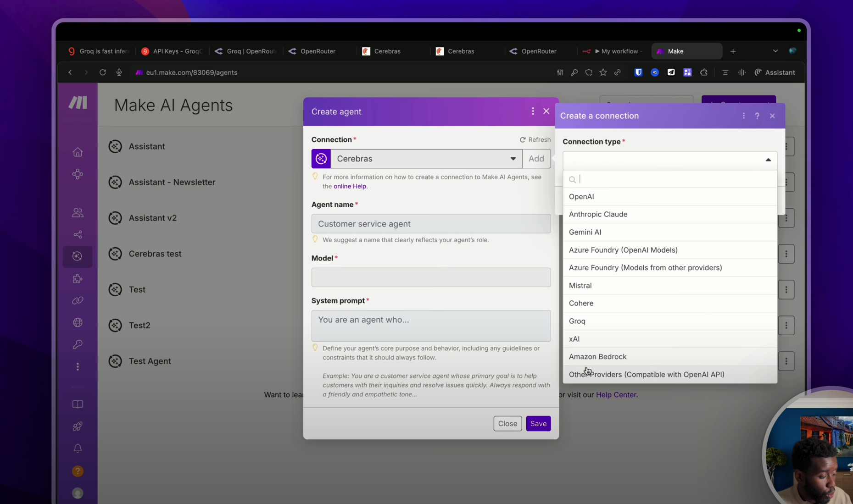853x504 pixels.
Task: Select Gemini AI connection type
Action: coord(670,232)
